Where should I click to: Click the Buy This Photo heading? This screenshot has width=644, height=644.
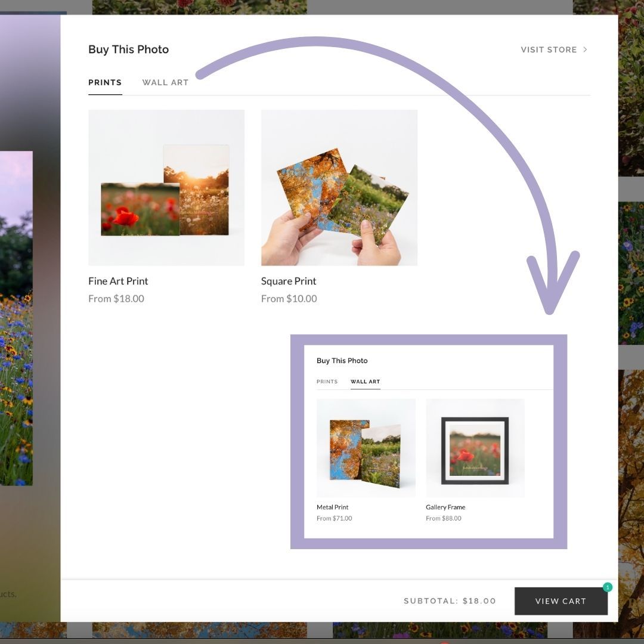pos(129,49)
